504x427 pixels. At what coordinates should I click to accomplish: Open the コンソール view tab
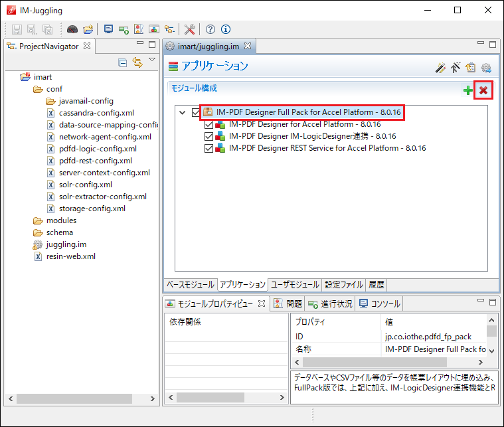[x=379, y=303]
